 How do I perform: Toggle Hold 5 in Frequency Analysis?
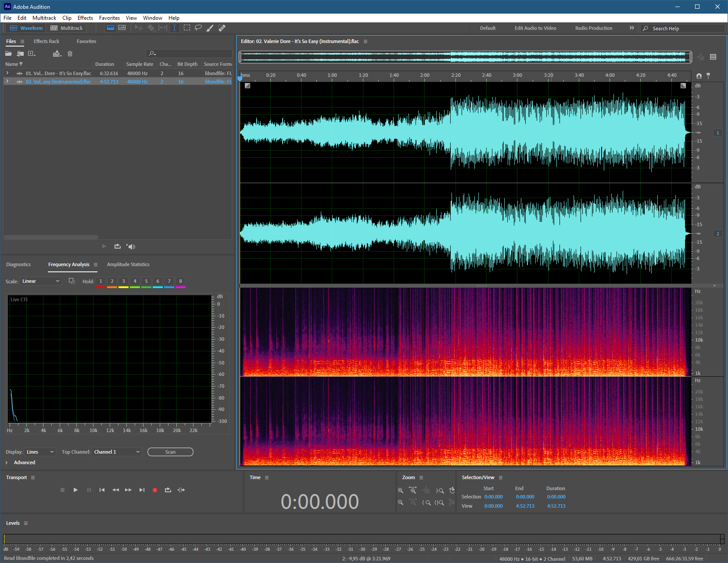click(x=146, y=281)
